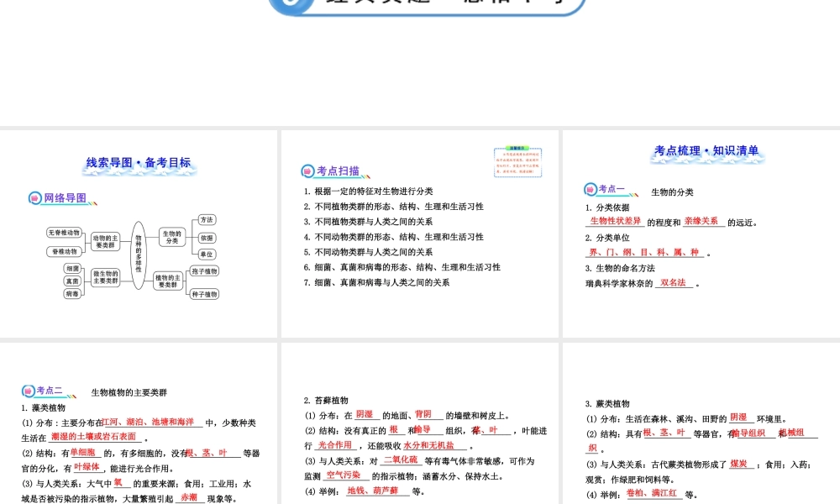
Task: Click line 2 不同植物类群的形态、结构、生理和生活习性
Action: (x=394, y=207)
